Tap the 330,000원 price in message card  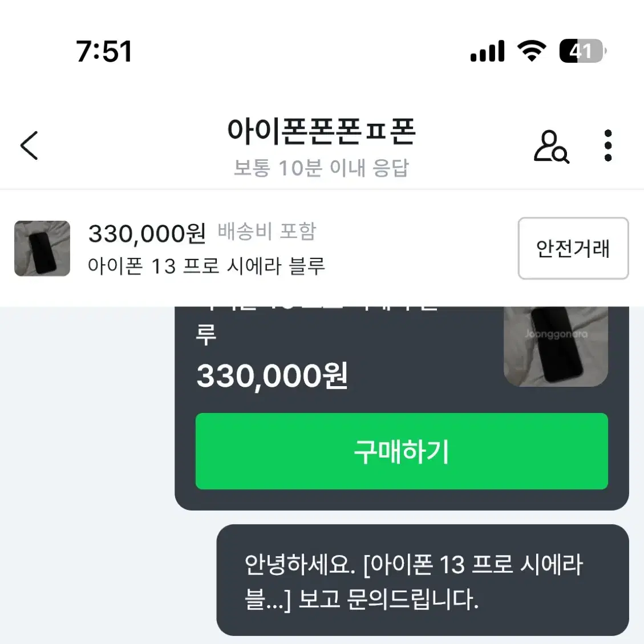coord(272,376)
